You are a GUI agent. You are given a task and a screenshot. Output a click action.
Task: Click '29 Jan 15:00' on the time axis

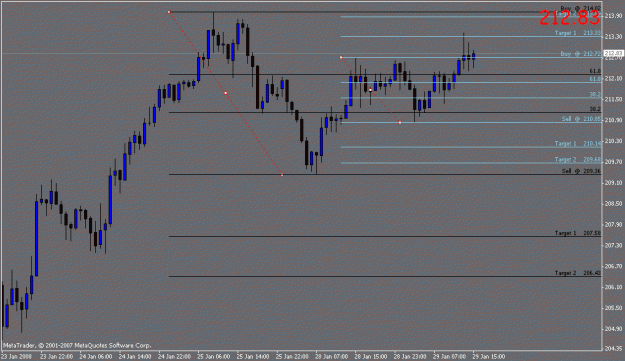coord(489,356)
